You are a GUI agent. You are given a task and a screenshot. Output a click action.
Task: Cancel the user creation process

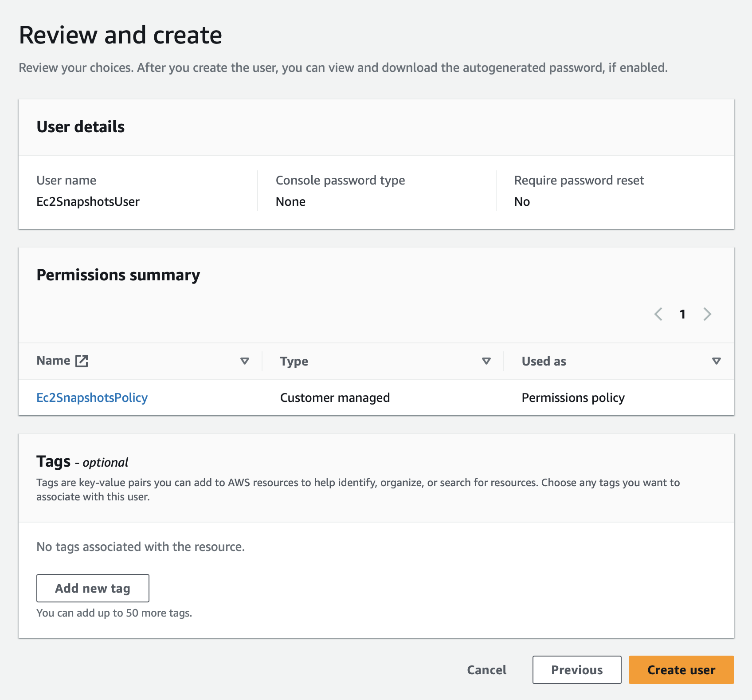pos(486,670)
